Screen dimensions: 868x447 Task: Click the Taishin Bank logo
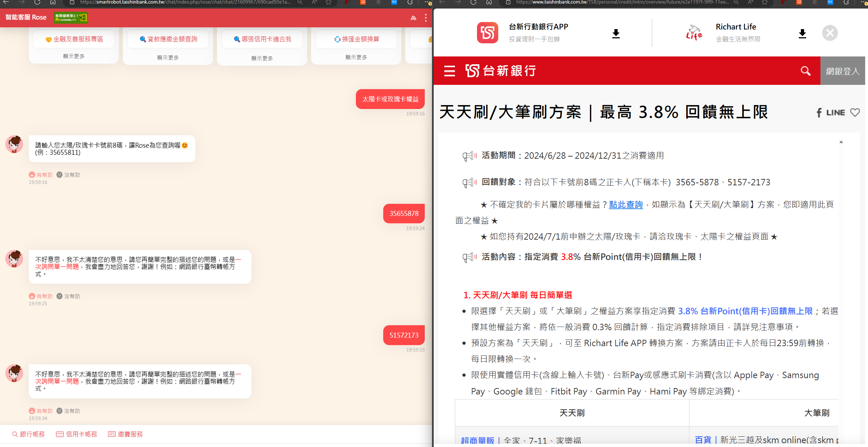[500, 71]
